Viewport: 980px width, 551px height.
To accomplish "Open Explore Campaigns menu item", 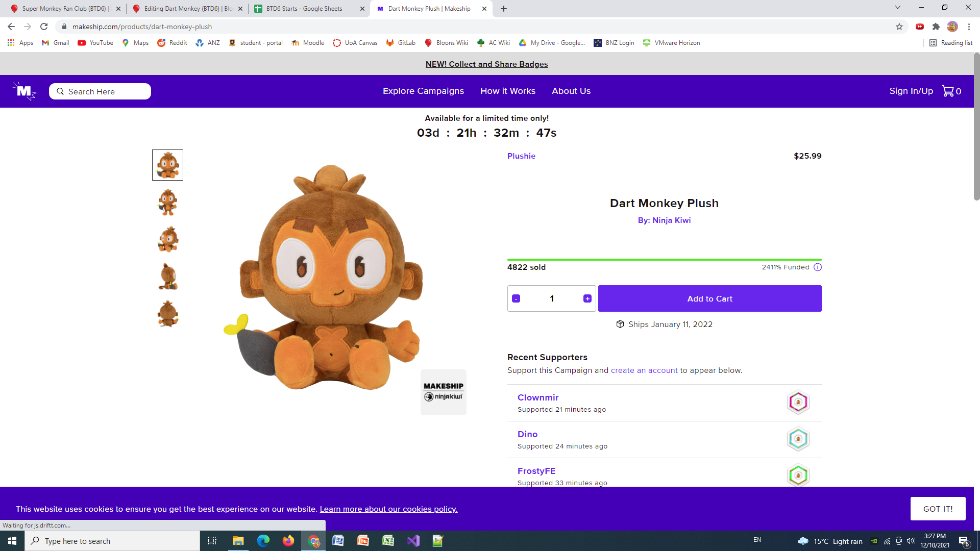I will tap(423, 91).
